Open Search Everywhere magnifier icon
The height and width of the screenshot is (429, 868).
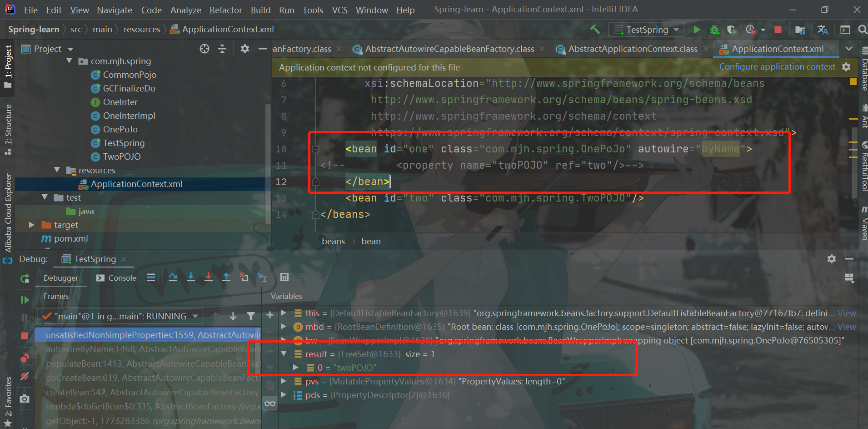pos(862,30)
